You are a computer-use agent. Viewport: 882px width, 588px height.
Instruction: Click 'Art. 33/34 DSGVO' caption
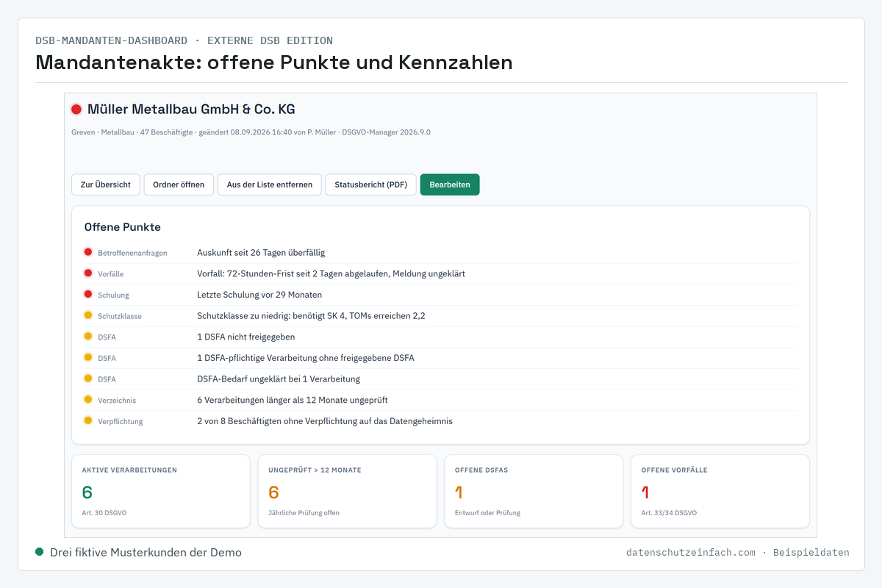point(669,513)
